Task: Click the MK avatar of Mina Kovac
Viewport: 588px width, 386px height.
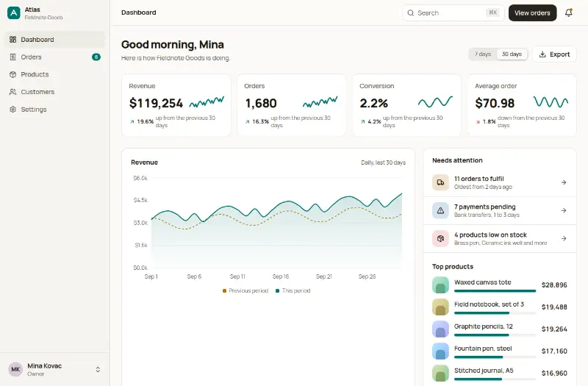Action: [15, 369]
